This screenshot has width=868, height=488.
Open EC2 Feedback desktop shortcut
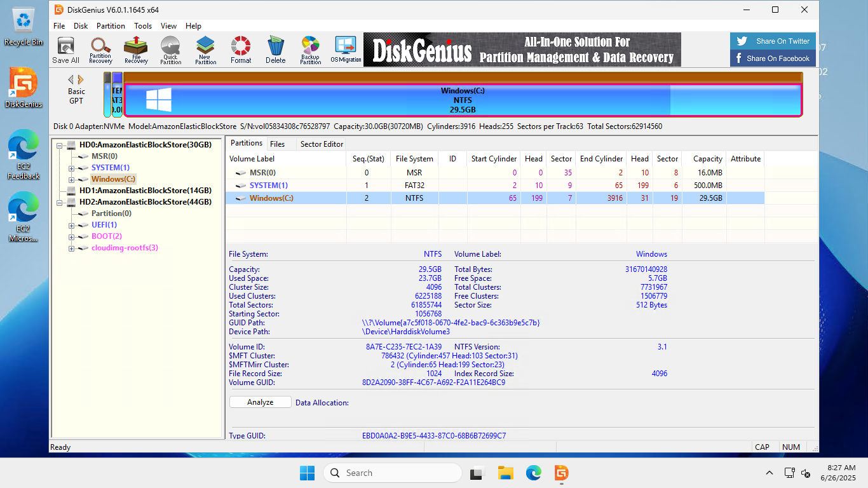[24, 154]
